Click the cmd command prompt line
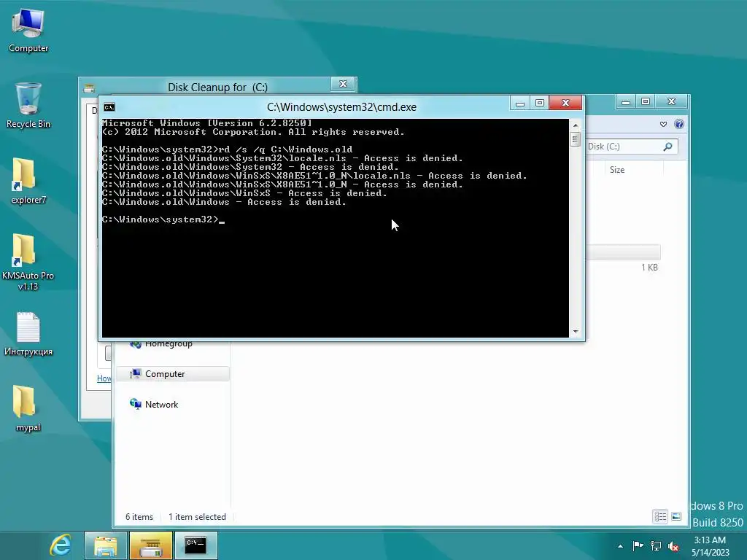 [x=163, y=219]
